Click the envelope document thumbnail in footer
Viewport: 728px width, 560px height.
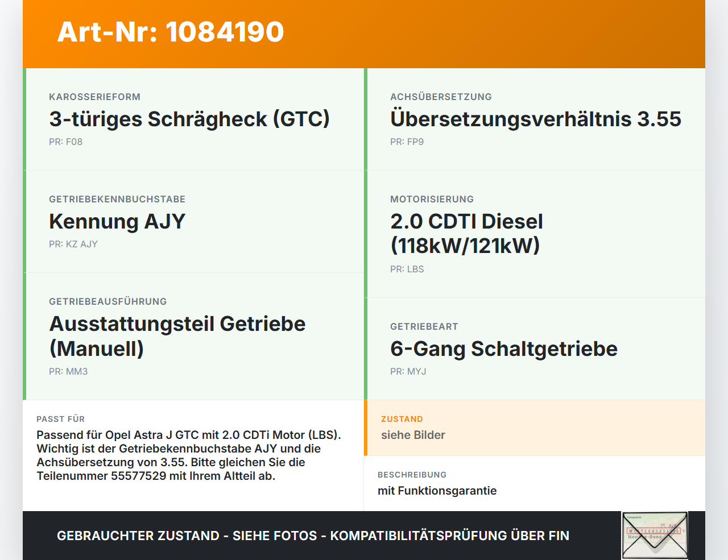[x=655, y=536]
